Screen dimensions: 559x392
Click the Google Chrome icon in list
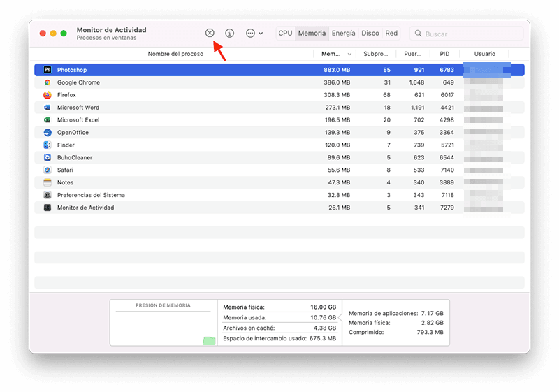pyautogui.click(x=48, y=82)
